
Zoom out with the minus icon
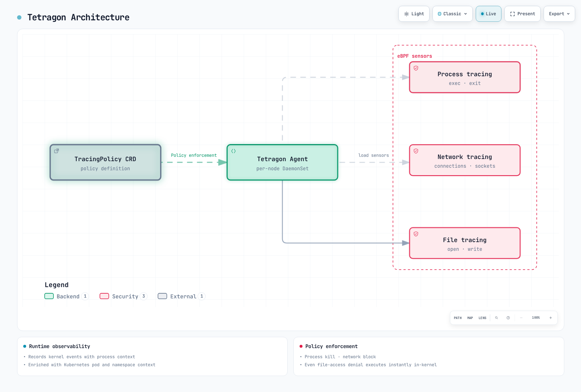(x=521, y=318)
